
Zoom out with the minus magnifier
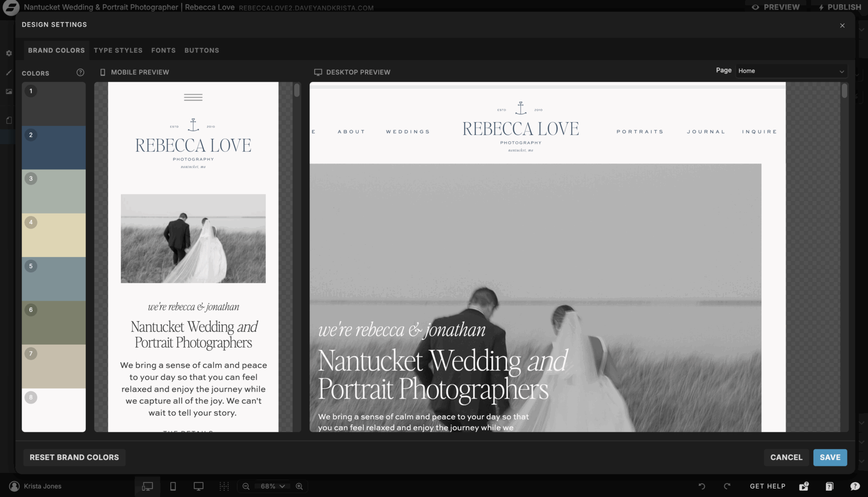(246, 486)
